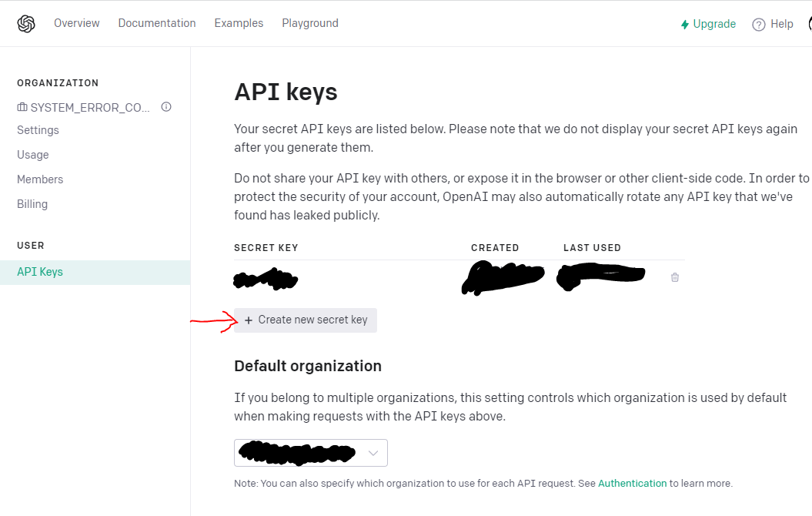
Task: Follow the Authentication link
Action: [633, 484]
